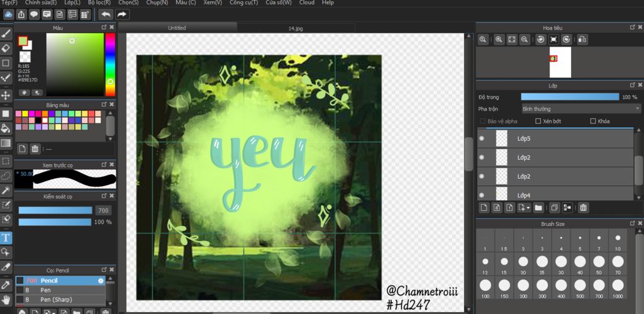644x314 pixels.
Task: Select the Pen (Sharp) brush
Action: point(60,300)
